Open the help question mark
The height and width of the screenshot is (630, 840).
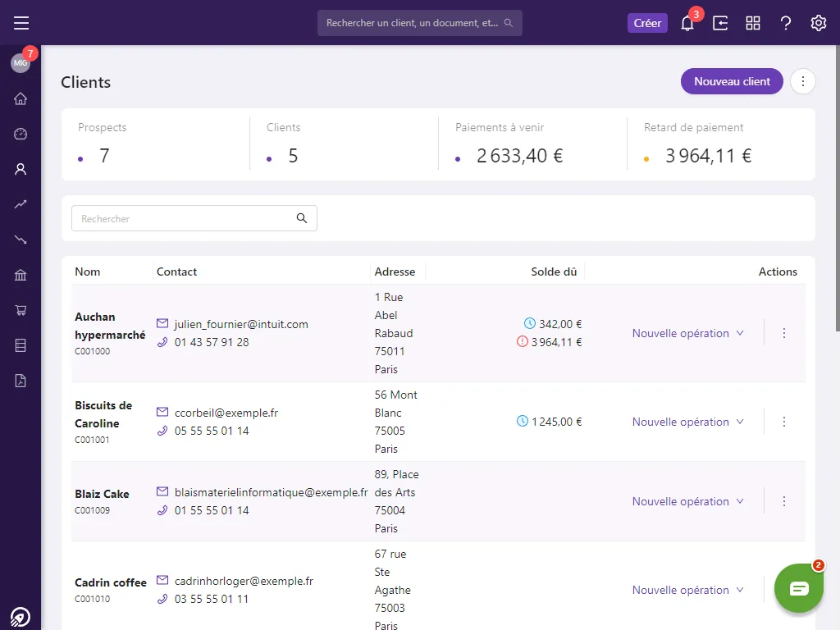coord(785,23)
